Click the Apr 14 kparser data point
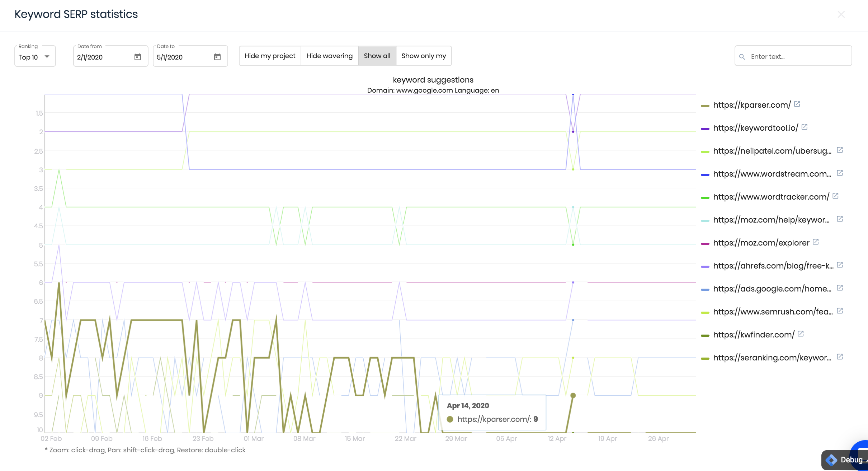 [x=573, y=395]
